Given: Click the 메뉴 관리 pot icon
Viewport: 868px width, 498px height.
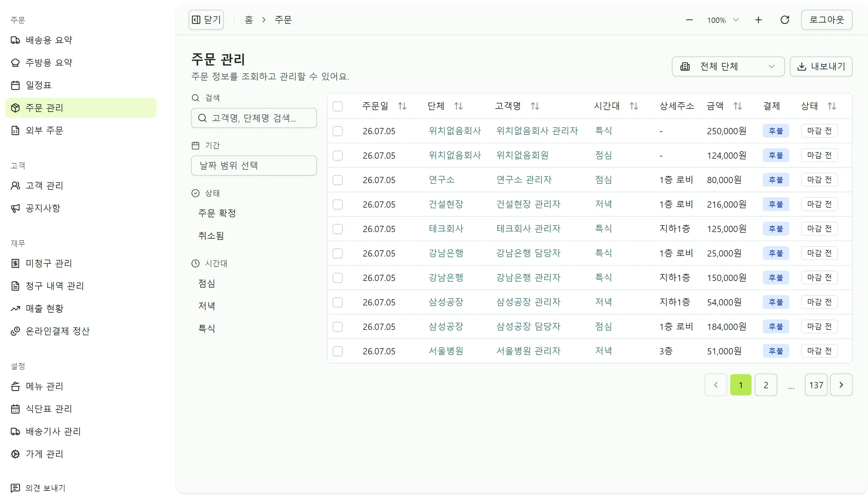Looking at the screenshot, I should [15, 386].
